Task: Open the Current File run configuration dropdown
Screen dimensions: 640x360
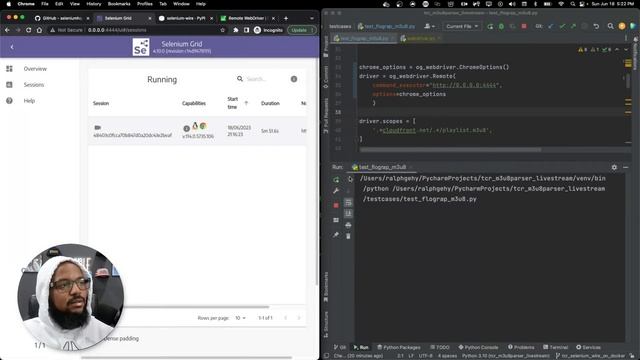Action: pyautogui.click(x=462, y=26)
